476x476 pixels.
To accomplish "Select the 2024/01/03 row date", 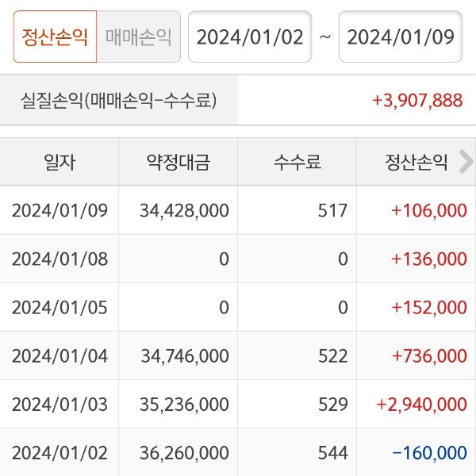I will [x=59, y=404].
